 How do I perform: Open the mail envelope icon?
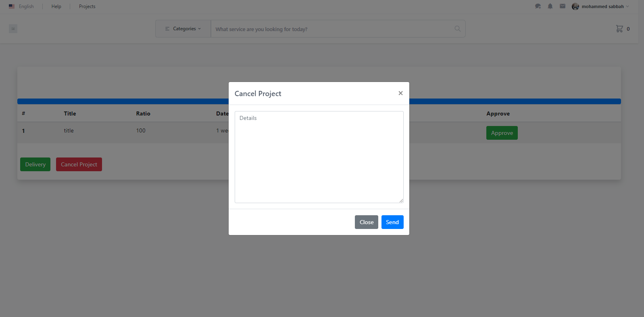[x=563, y=6]
